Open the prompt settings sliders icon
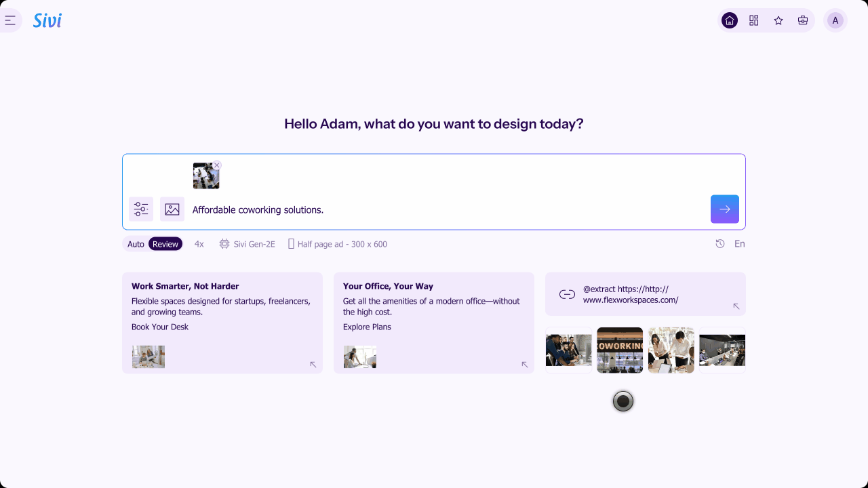868x488 pixels. tap(141, 209)
